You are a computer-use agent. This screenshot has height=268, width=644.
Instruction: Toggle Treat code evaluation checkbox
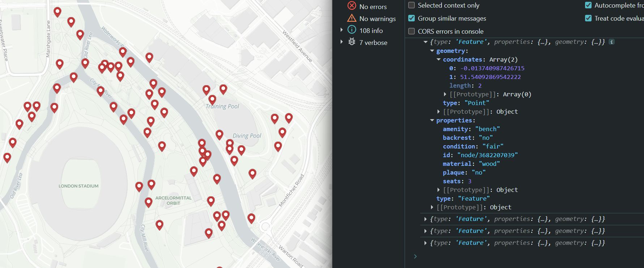(588, 18)
